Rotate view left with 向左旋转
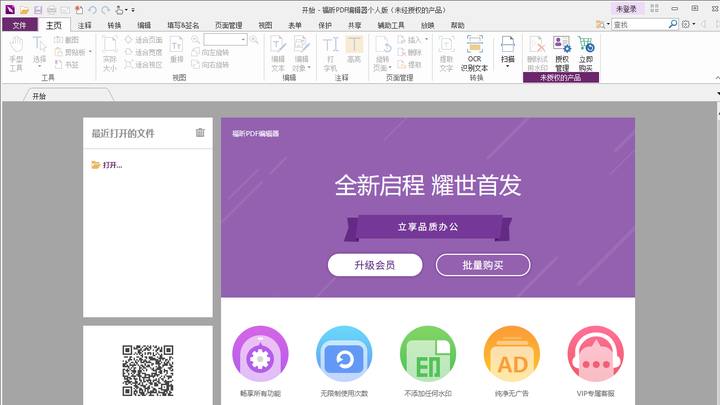 (x=210, y=52)
